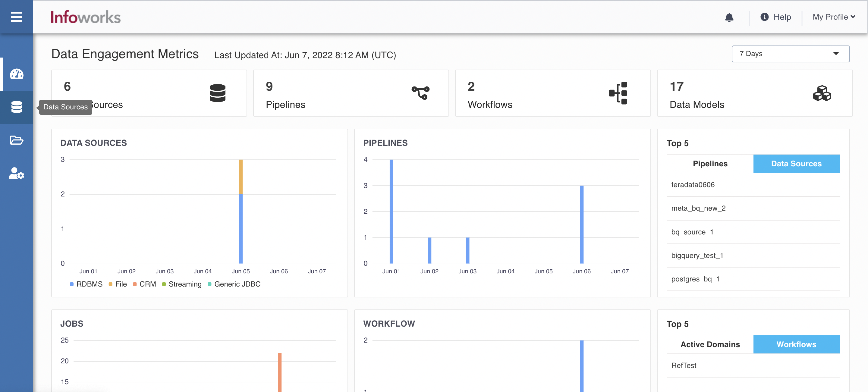The image size is (868, 392).
Task: Expand the My Profile menu
Action: tap(834, 17)
